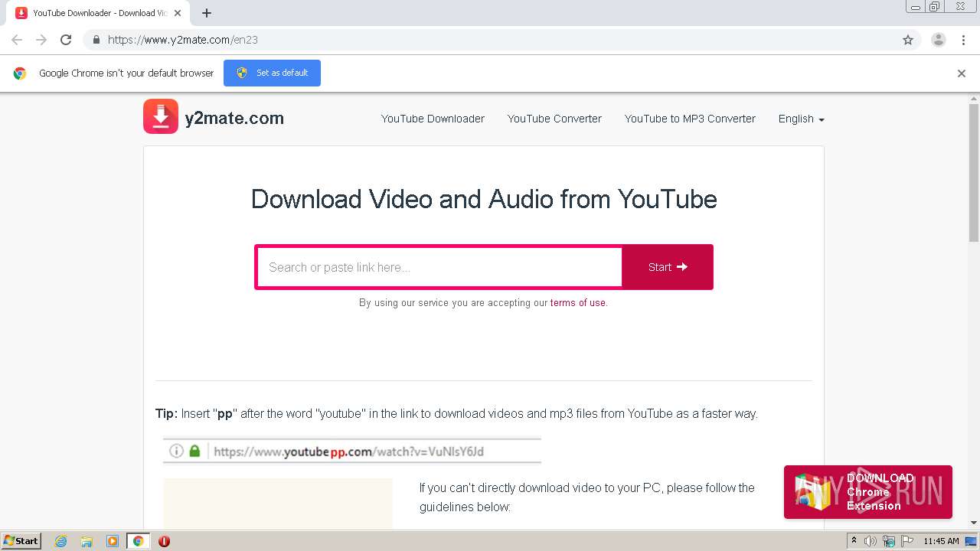Open YouTube to MP3 Converter link
This screenshot has width=980, height=551.
[690, 119]
